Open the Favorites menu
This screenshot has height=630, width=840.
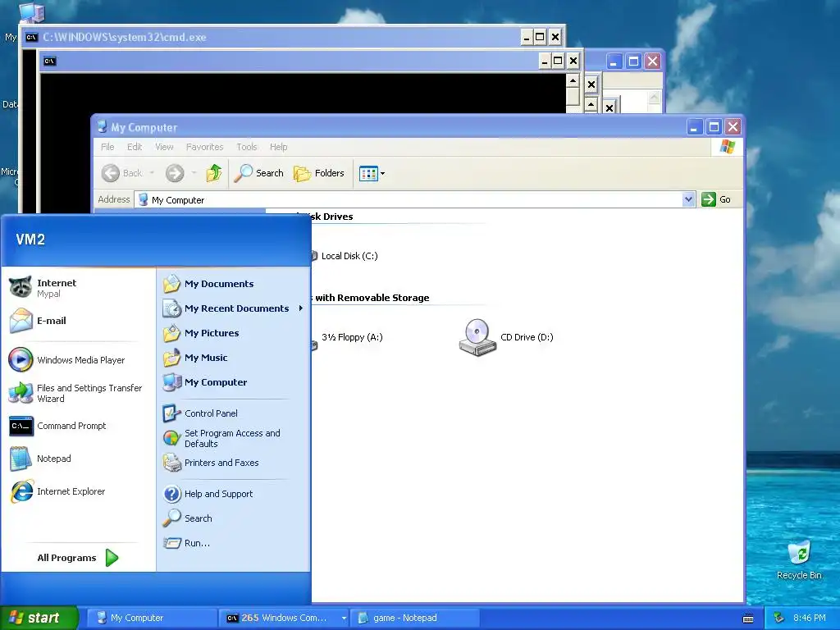click(204, 147)
